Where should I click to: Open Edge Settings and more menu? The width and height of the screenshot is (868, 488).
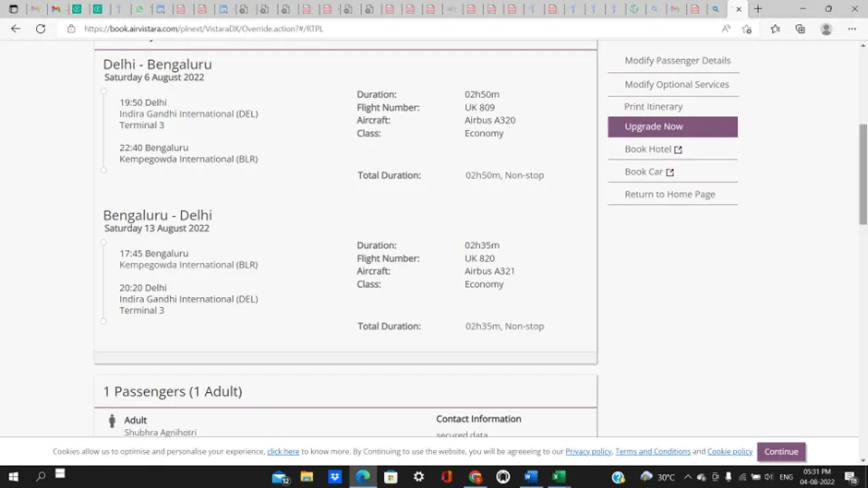click(852, 29)
